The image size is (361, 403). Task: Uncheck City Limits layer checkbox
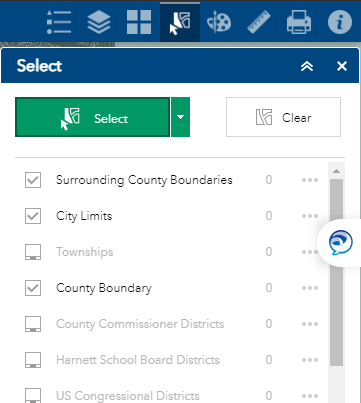coord(33,216)
